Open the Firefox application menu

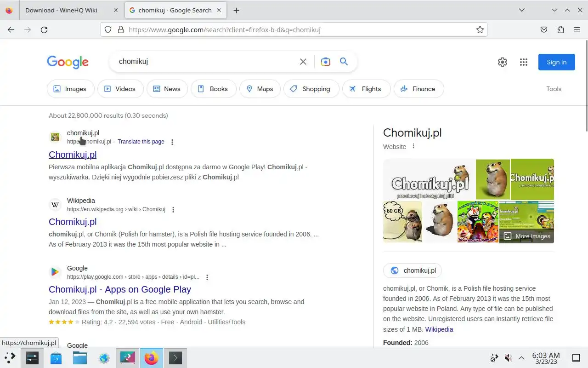[577, 30]
